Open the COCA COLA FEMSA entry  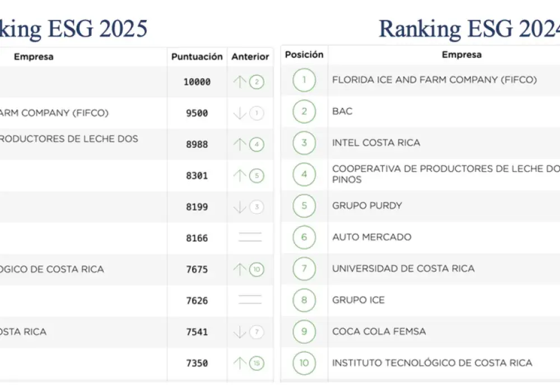coord(379,332)
